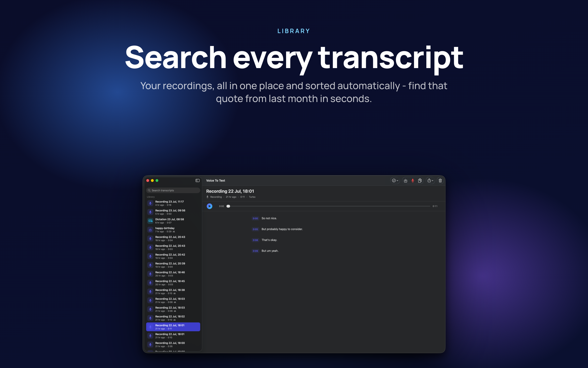Click the magnifier icon in search field

(149, 190)
